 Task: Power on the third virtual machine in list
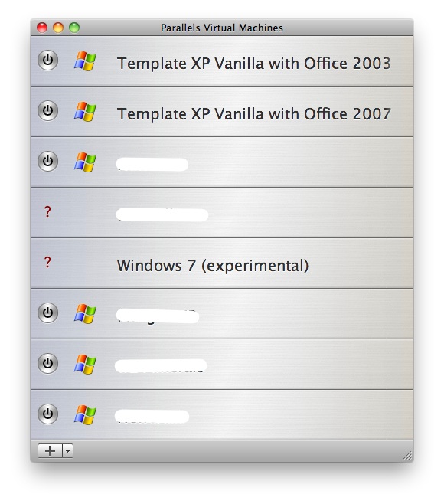[48, 161]
